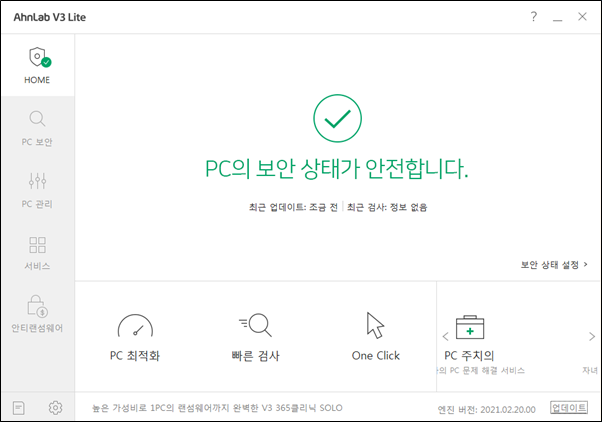
Task: Run One Click cursor icon
Action: [375, 325]
